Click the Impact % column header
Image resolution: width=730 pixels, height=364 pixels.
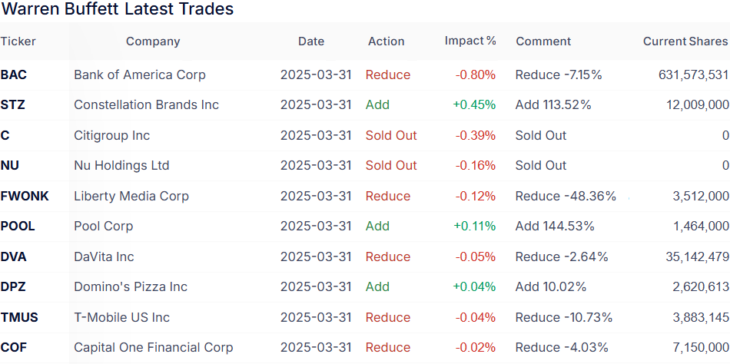coord(470,41)
